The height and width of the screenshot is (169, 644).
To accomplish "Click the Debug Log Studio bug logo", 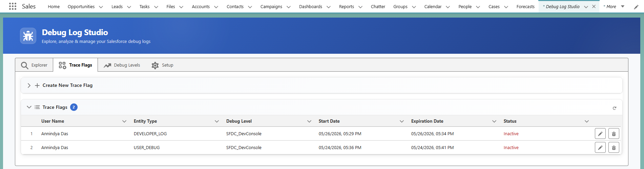I will point(28,36).
